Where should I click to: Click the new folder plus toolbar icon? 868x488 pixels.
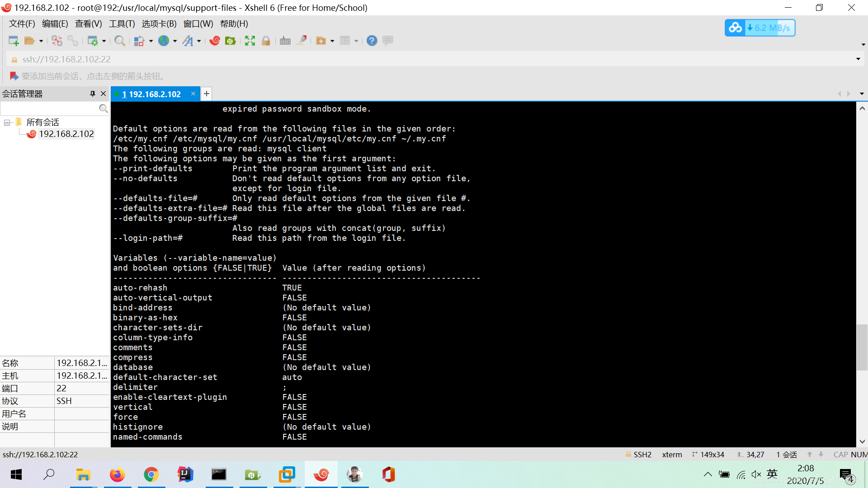click(321, 41)
